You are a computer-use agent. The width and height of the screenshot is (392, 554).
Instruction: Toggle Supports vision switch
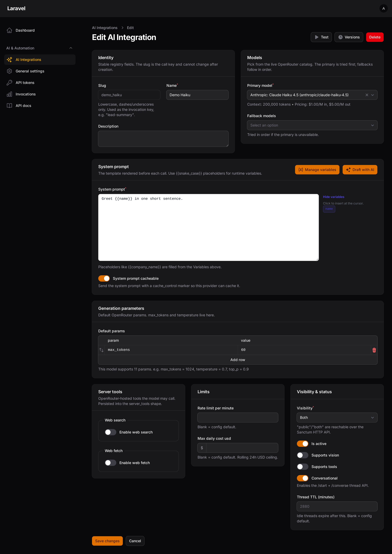pos(302,455)
